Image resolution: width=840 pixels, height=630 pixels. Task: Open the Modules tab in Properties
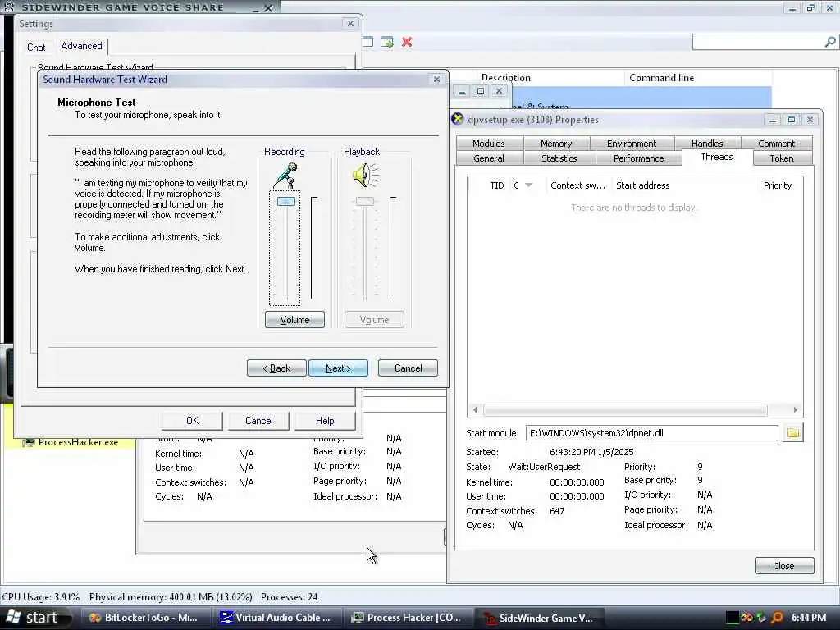click(x=489, y=144)
